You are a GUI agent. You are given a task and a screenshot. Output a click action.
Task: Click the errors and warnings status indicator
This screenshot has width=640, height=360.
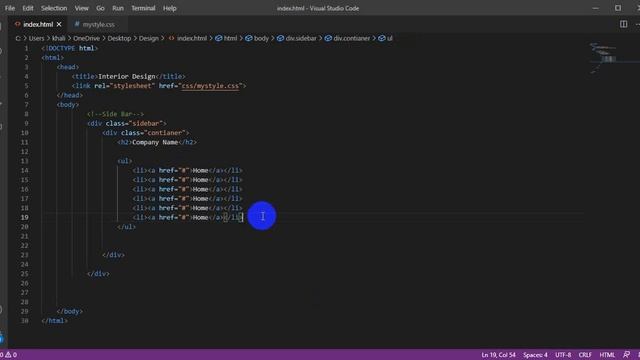pos(8,355)
